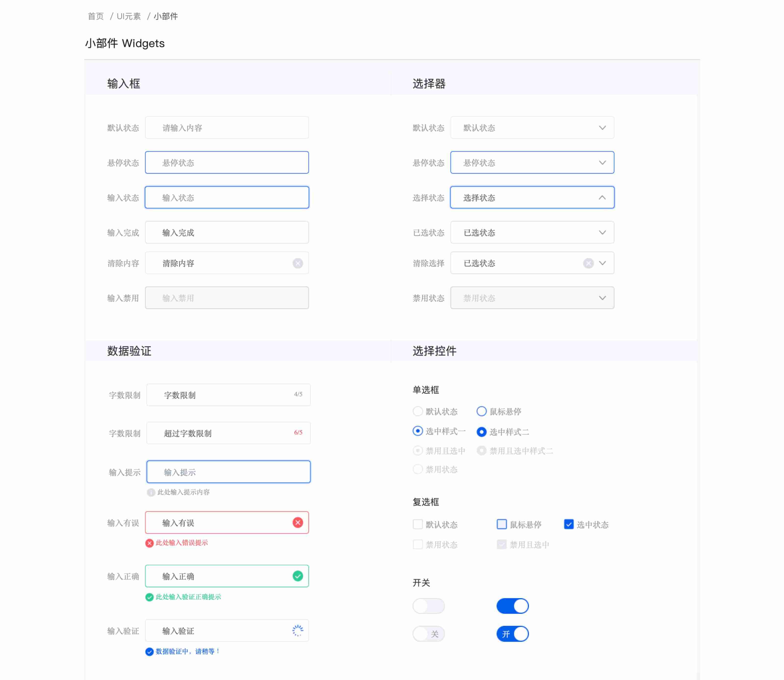Click the blue icon beside 数据验证中
784x680 pixels.
coord(149,652)
